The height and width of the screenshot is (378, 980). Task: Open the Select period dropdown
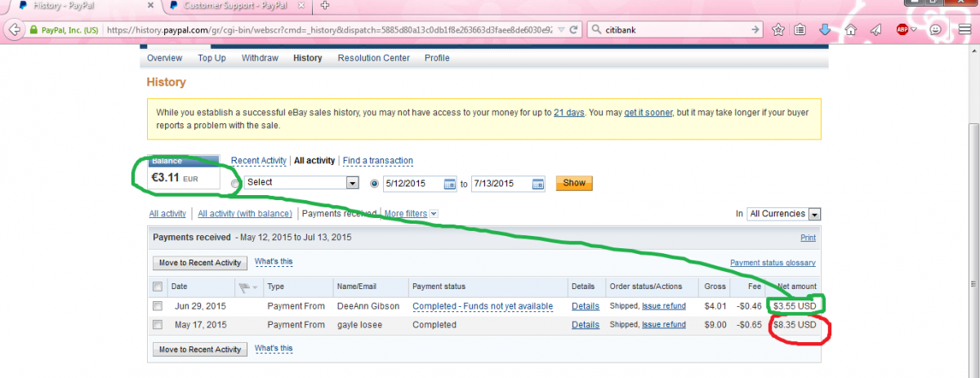[301, 183]
